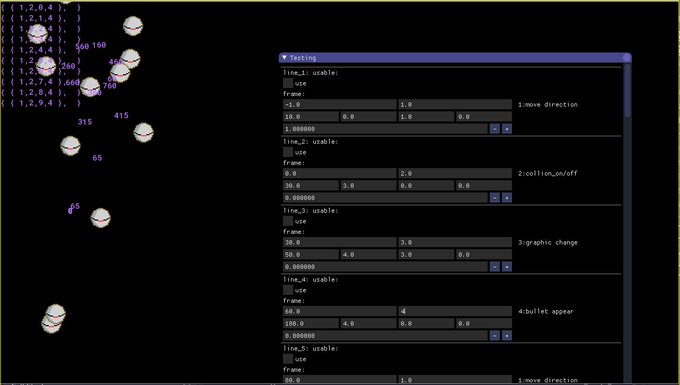
Task: Edit the line_2 field showing 0.000000
Action: (386, 198)
